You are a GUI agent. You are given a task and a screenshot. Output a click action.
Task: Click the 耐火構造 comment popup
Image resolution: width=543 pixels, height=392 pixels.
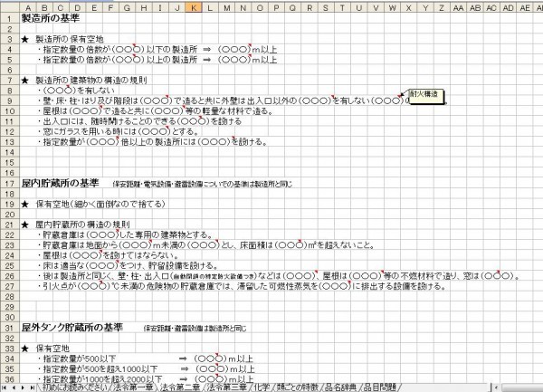click(426, 96)
